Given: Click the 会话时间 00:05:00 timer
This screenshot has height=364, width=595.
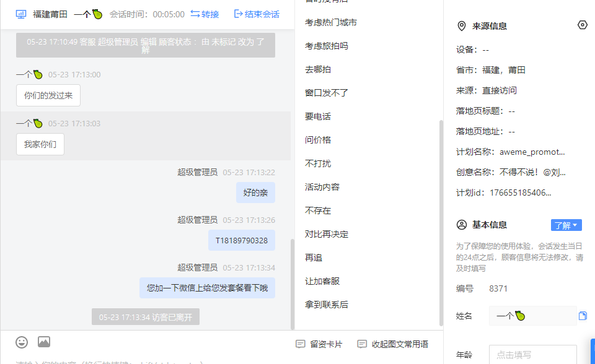Looking at the screenshot, I should point(148,14).
